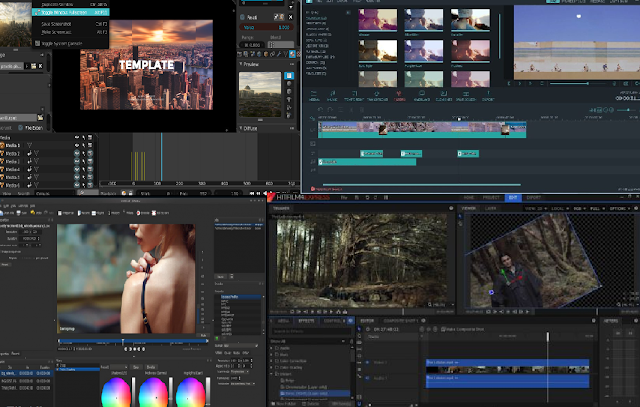Expand the Color Correction effects folder

tap(272, 361)
